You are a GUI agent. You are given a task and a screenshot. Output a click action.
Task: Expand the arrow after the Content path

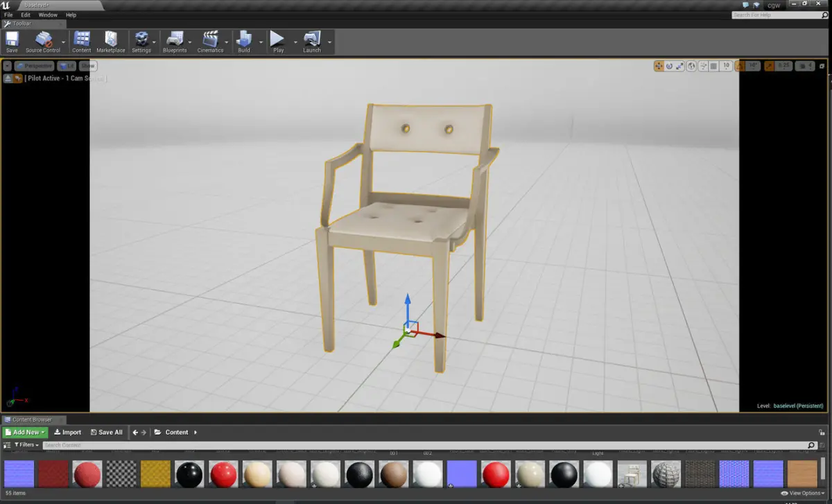coord(196,432)
